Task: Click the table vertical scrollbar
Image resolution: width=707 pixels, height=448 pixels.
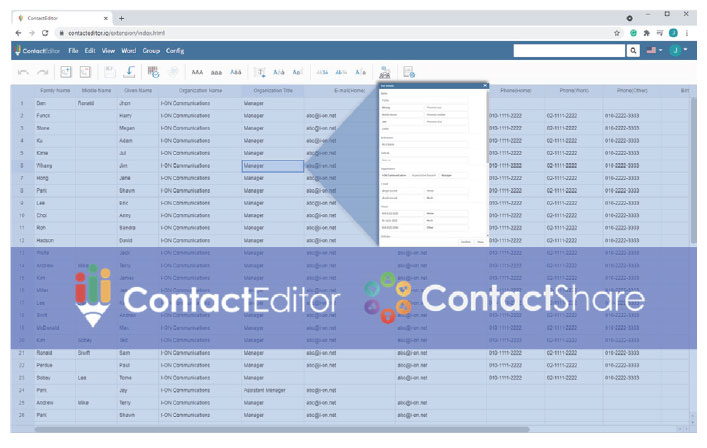Action: tap(693, 171)
